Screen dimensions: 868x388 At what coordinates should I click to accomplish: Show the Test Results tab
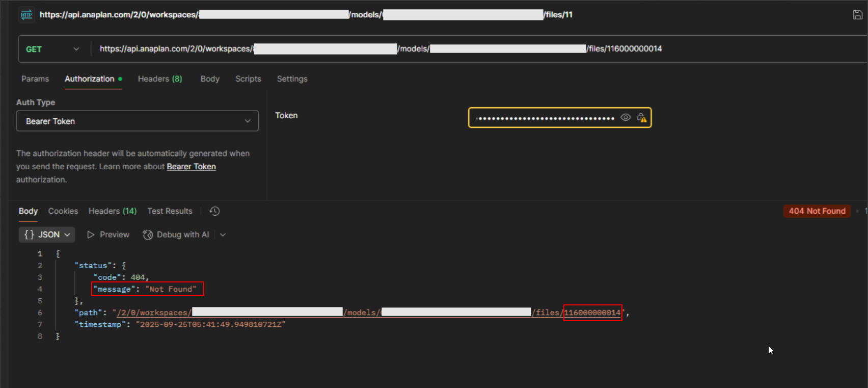[x=170, y=211]
